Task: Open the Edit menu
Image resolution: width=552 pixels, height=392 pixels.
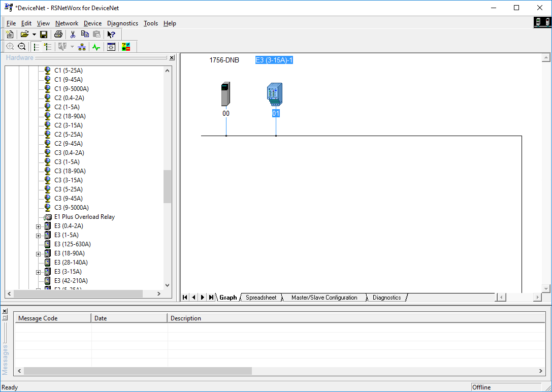Action: pyautogui.click(x=26, y=23)
